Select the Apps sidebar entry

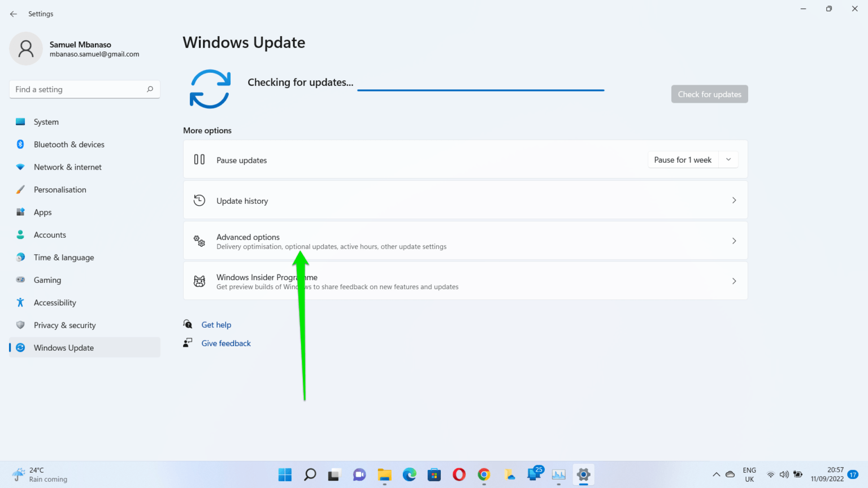tap(42, 212)
